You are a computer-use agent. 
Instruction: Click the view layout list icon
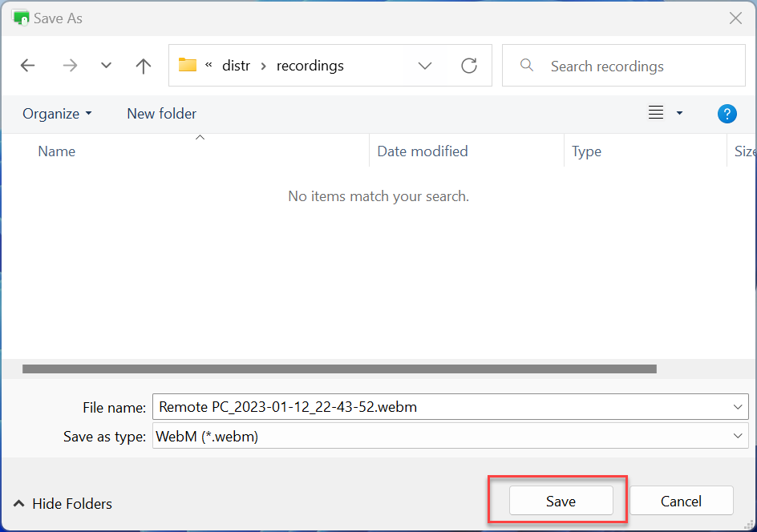(656, 113)
